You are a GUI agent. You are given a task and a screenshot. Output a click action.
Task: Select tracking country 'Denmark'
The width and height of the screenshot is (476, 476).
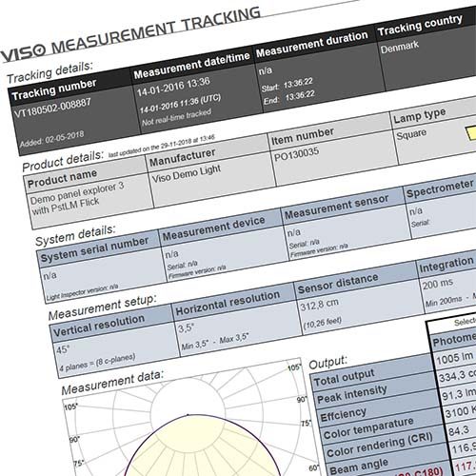pyautogui.click(x=400, y=48)
